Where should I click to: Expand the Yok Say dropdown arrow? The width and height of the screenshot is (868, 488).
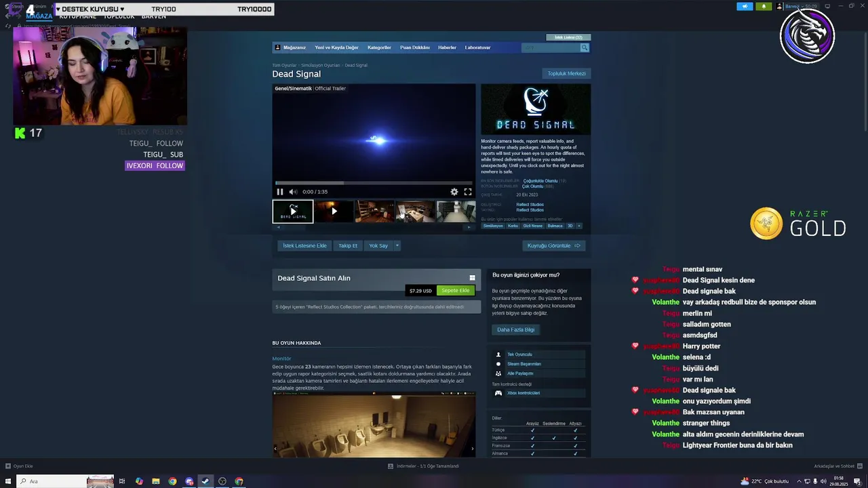(397, 245)
